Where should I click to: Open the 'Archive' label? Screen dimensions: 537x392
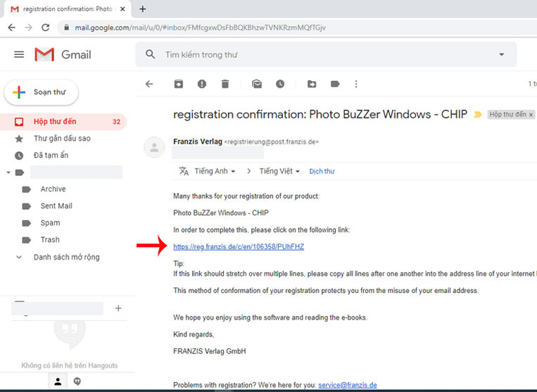pos(53,189)
